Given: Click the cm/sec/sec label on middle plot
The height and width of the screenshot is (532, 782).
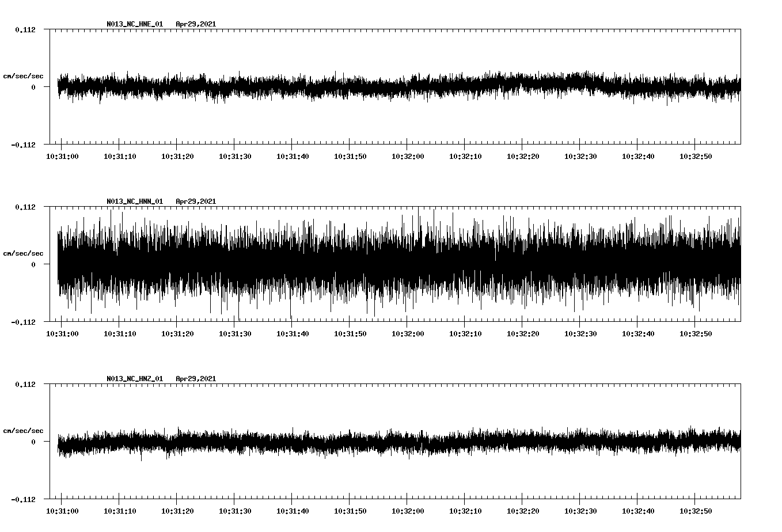Looking at the screenshot, I should [24, 253].
